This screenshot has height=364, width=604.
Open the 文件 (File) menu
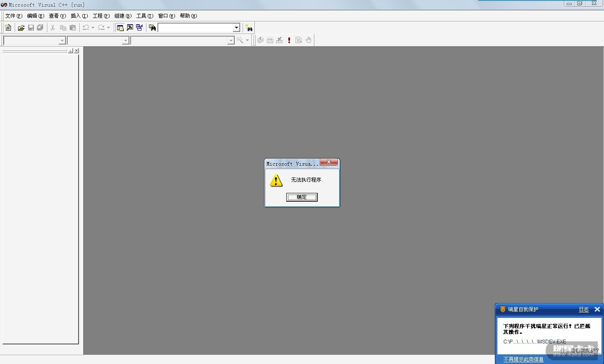click(13, 16)
